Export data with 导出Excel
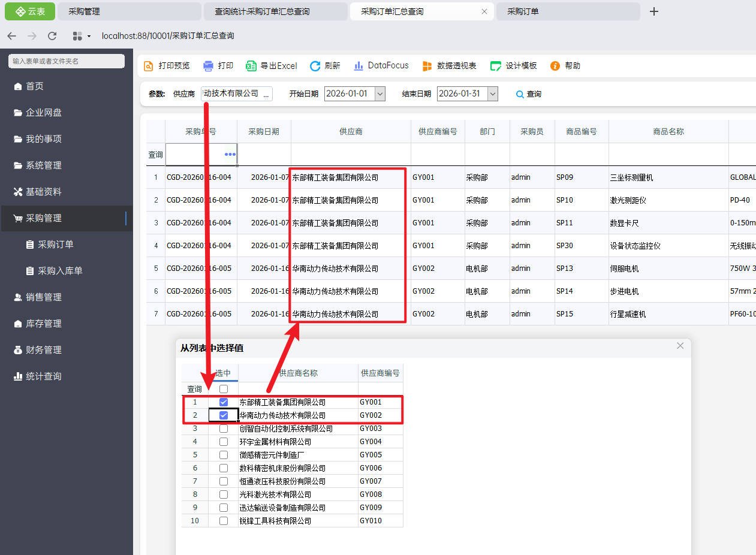The image size is (756, 555). pos(272,66)
